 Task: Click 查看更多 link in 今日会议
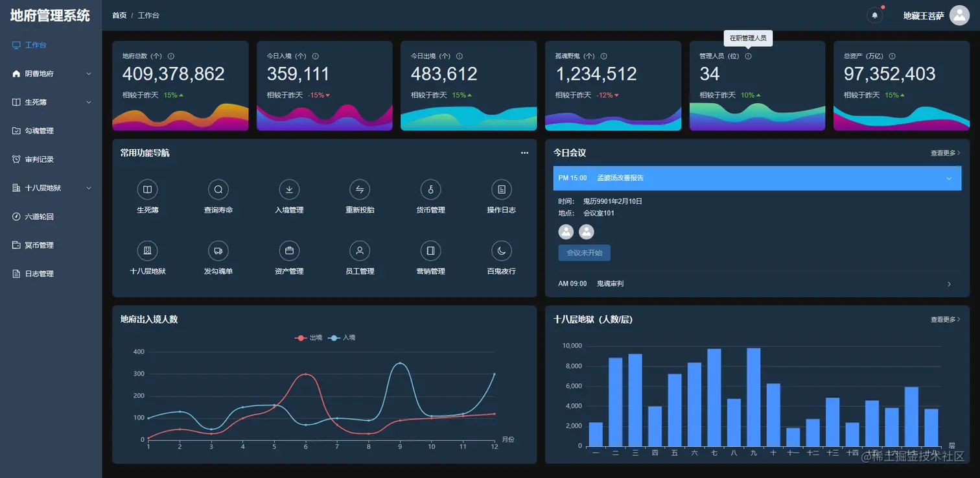tap(946, 153)
